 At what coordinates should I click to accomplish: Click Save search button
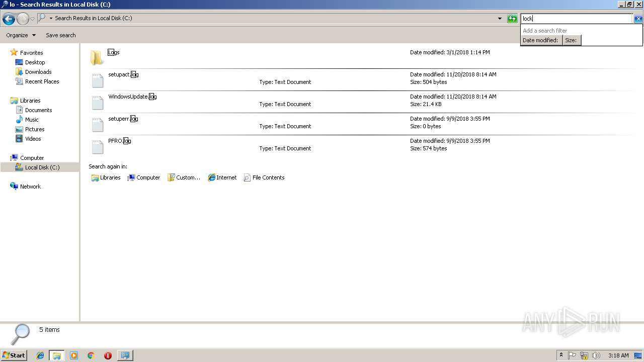[61, 35]
